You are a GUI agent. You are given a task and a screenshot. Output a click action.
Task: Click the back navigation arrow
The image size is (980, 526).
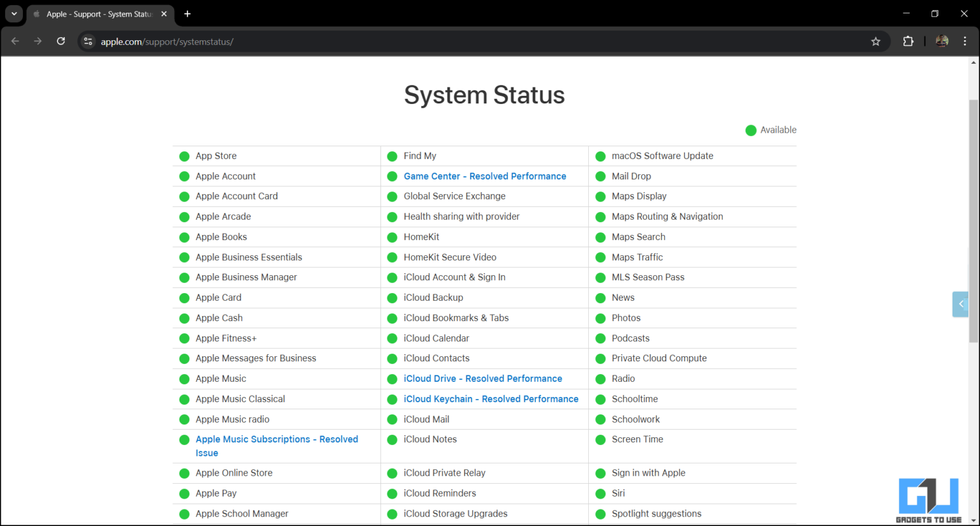coord(15,40)
